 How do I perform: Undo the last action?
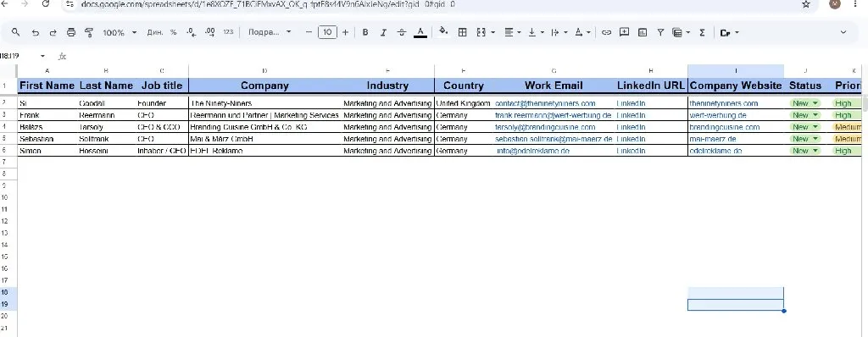pyautogui.click(x=36, y=33)
